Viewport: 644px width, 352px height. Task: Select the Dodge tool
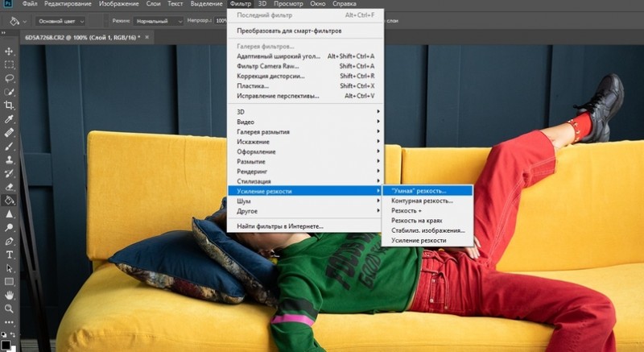click(9, 227)
